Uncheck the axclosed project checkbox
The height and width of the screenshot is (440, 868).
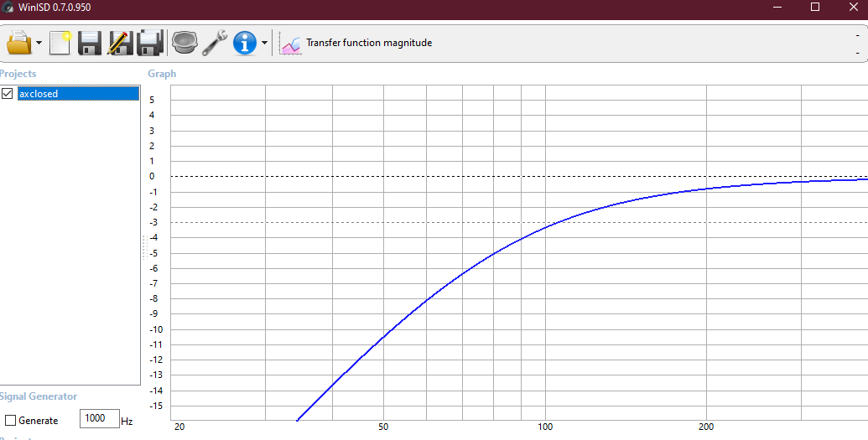coord(8,94)
